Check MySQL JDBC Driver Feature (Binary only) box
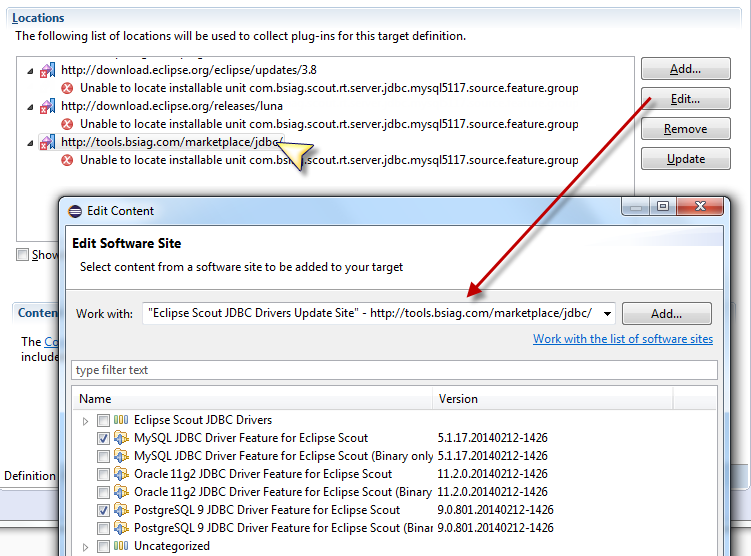Image resolution: width=751 pixels, height=556 pixels. coord(103,456)
